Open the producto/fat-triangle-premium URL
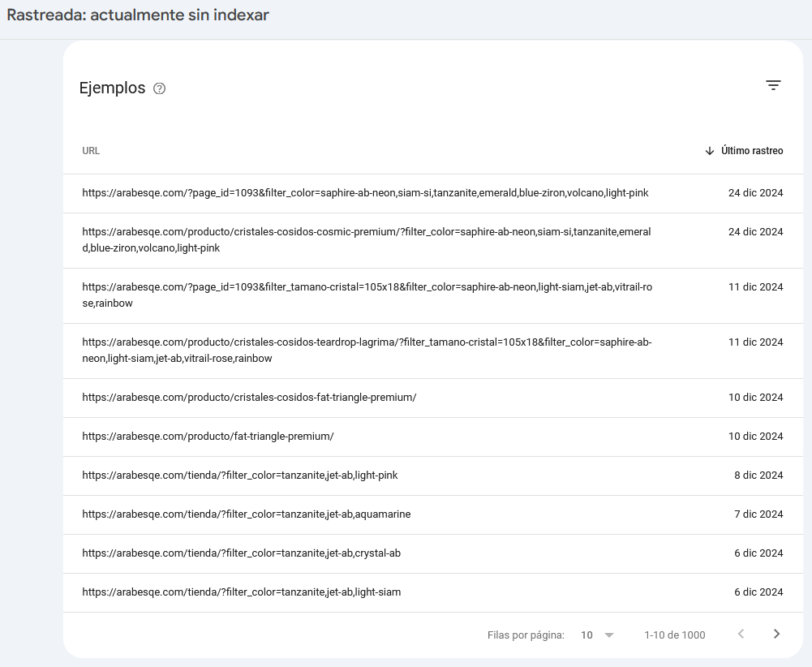Image resolution: width=812 pixels, height=667 pixels. click(208, 437)
